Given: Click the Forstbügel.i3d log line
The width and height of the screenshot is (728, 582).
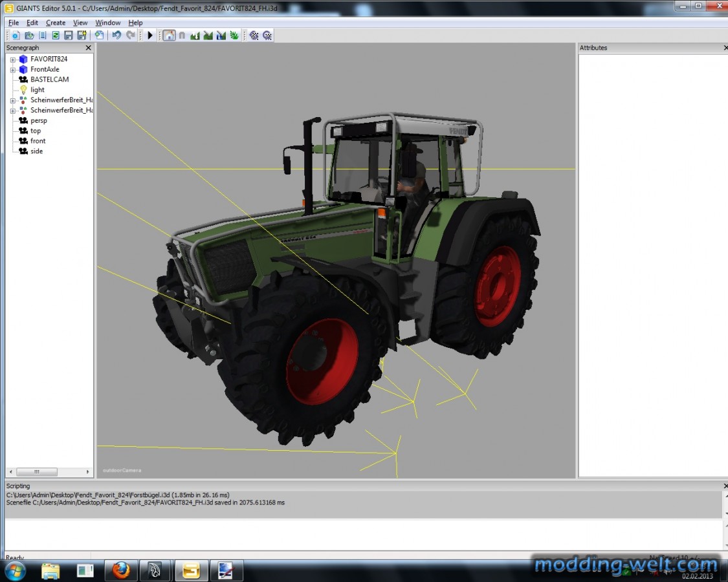Looking at the screenshot, I should (118, 495).
